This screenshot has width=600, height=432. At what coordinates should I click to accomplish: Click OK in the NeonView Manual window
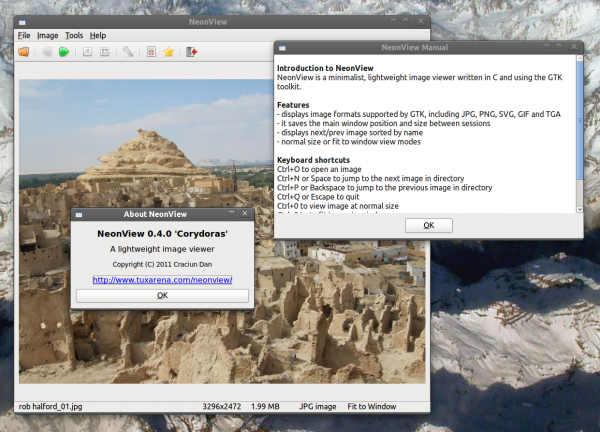point(429,225)
